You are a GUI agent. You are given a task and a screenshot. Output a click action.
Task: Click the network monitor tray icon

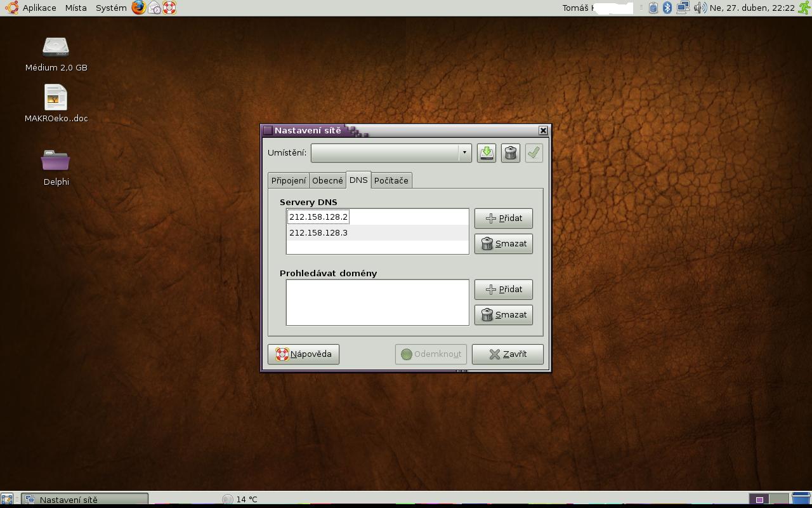(x=683, y=8)
